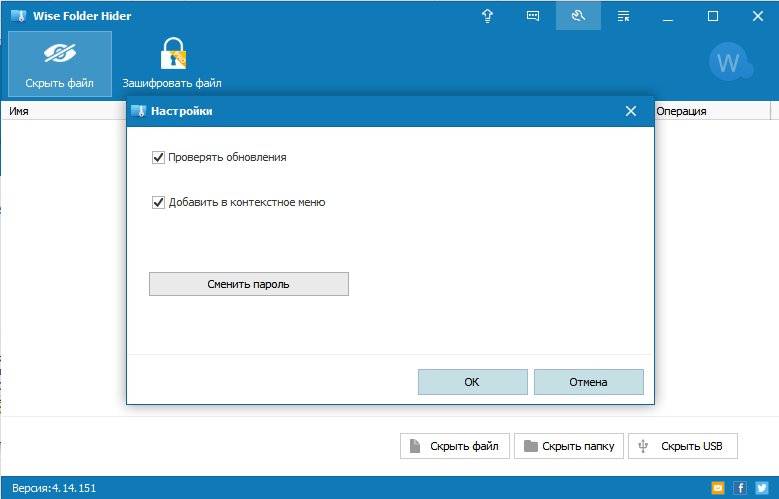Open the email icon in status bar
The height and width of the screenshot is (499, 779).
pyautogui.click(x=718, y=488)
